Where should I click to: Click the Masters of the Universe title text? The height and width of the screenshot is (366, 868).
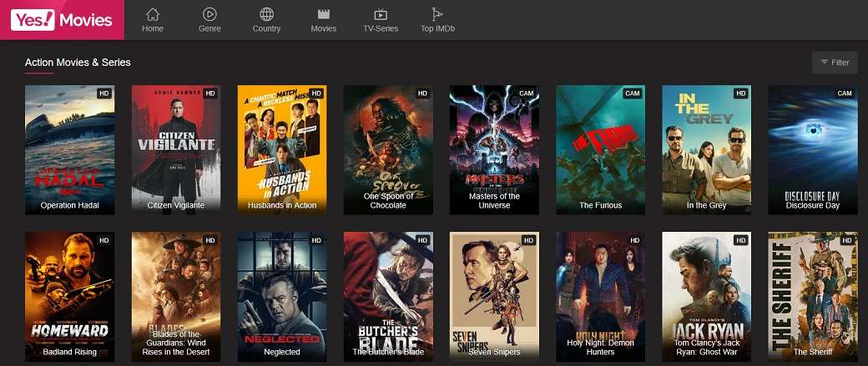(x=494, y=201)
